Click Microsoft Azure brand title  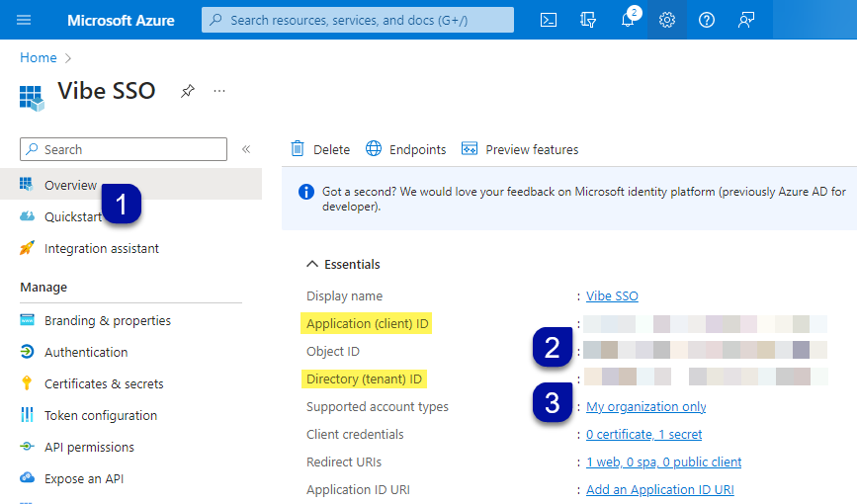[x=121, y=20]
